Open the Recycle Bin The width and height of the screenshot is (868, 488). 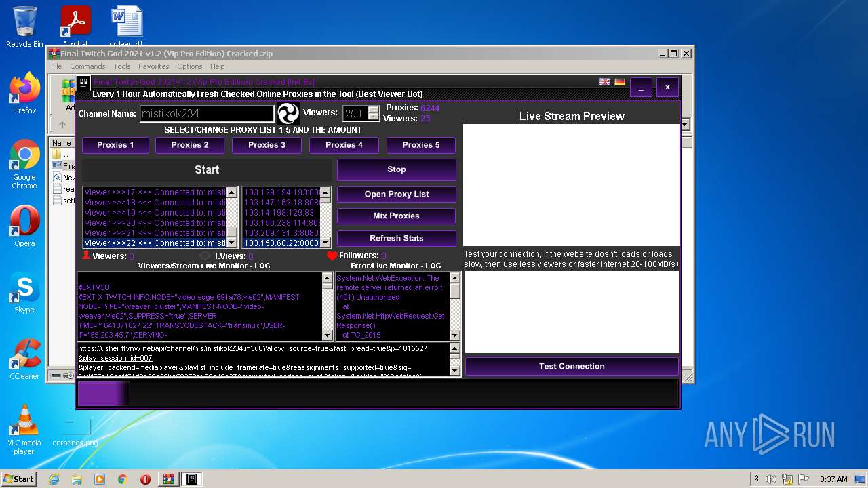click(x=24, y=27)
